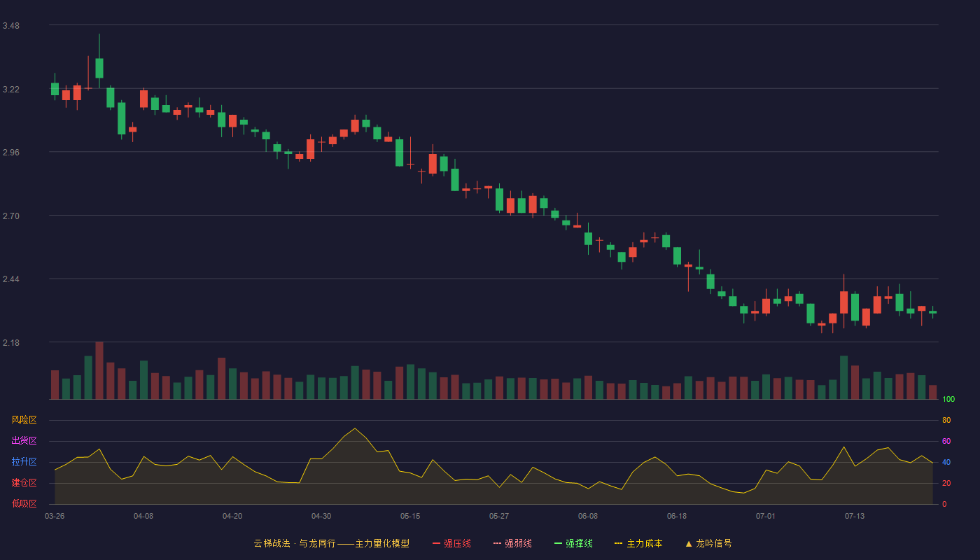Screen dimensions: 980x560
Task: Click the 03-26 date axis label
Action: point(55,516)
